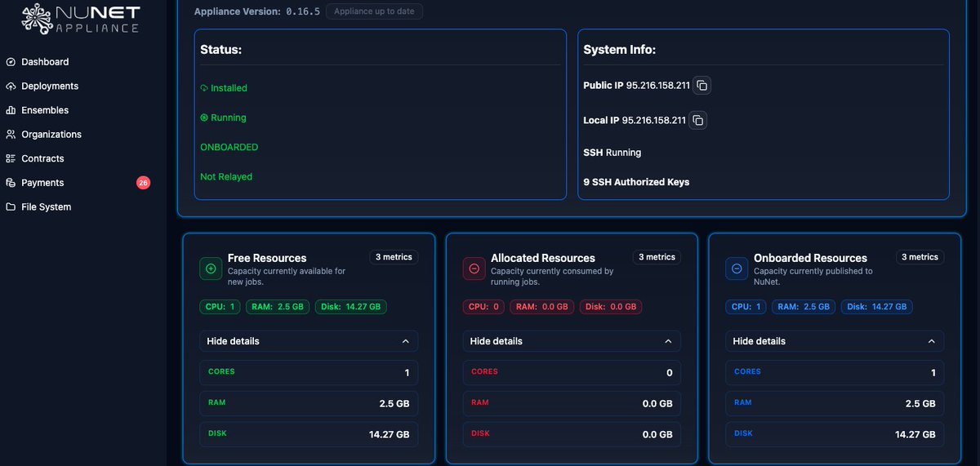980x466 pixels.
Task: Click the red RAM: 0.0 GB chip
Action: [x=542, y=307]
